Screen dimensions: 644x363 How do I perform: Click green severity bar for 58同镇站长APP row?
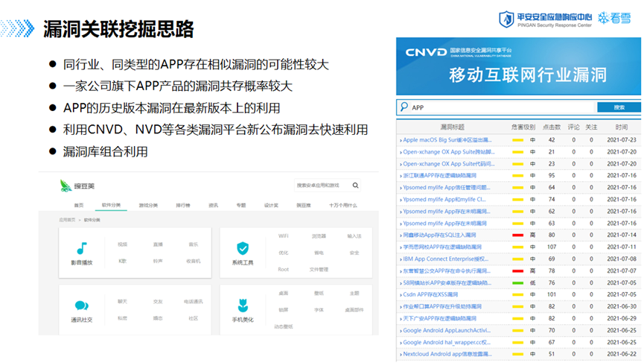click(517, 282)
